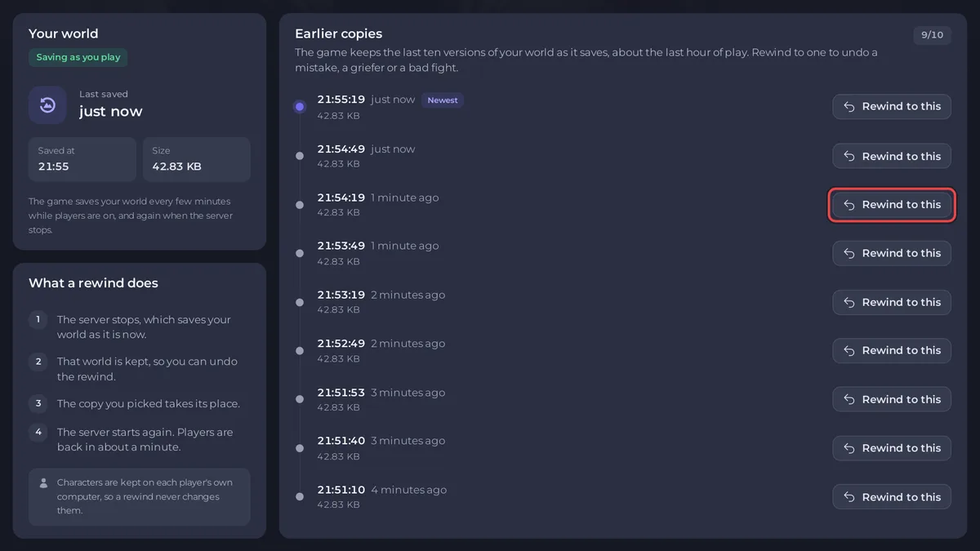This screenshot has height=551, width=980.
Task: Click the 'Earlier copies' heading
Action: point(338,33)
